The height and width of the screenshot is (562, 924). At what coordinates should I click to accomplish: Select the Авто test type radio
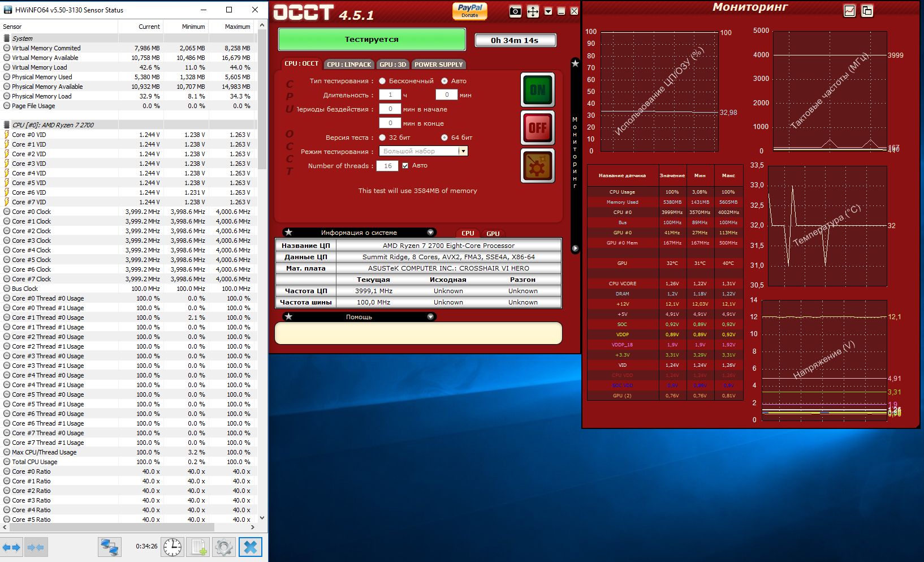(444, 81)
